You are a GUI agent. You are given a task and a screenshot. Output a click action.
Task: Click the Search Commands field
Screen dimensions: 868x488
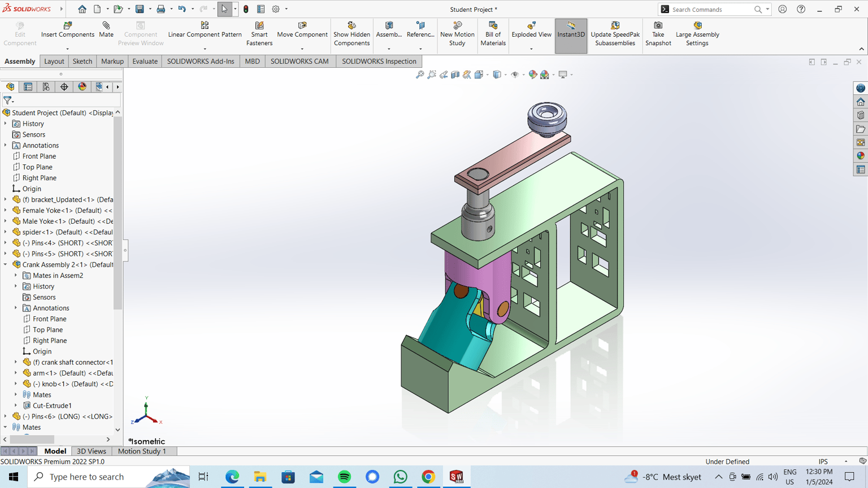(x=712, y=10)
